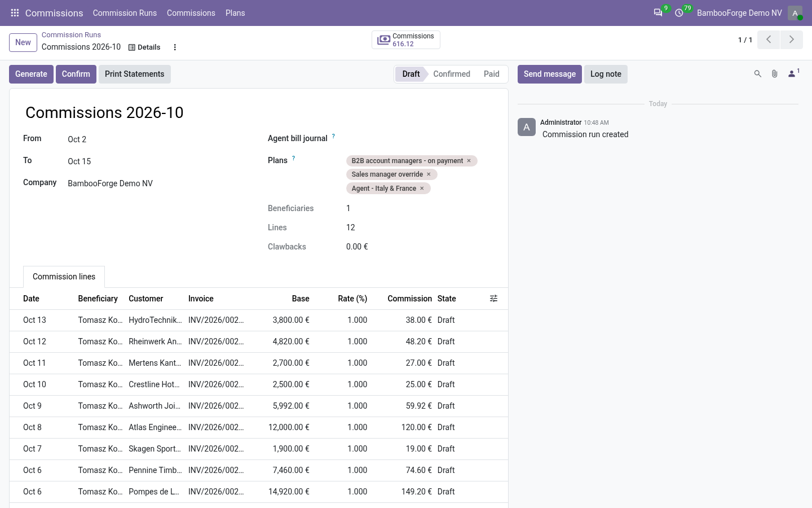Open the activities clock icon
Viewport: 812px width, 508px height.
[x=679, y=13]
